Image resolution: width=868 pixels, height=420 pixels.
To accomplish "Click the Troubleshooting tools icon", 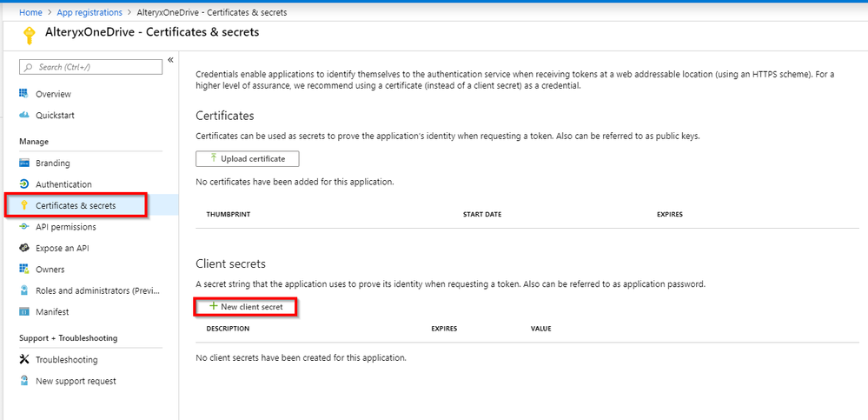I will point(23,359).
